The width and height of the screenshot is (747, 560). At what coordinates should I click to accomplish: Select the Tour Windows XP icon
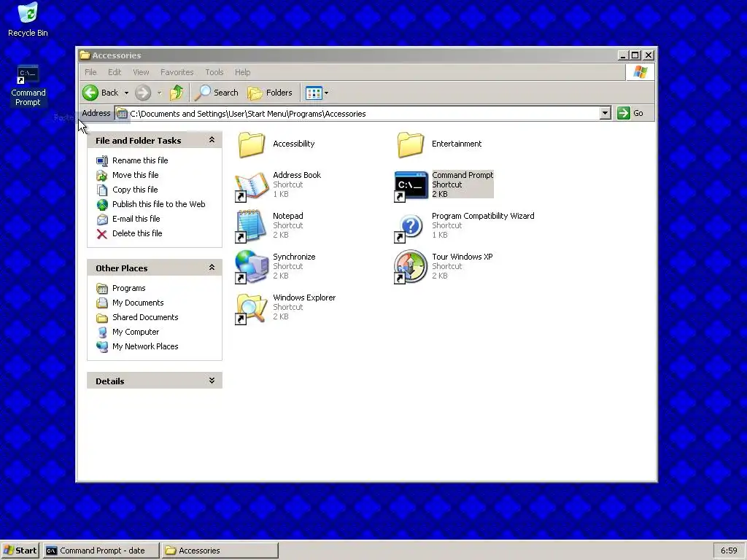pos(410,267)
